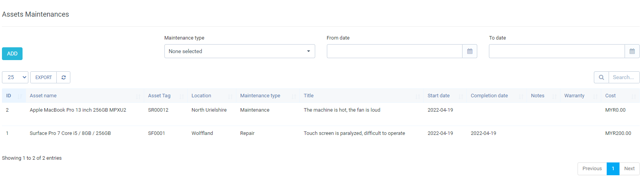Open the 25 rows-per-page selector

pyautogui.click(x=15, y=78)
